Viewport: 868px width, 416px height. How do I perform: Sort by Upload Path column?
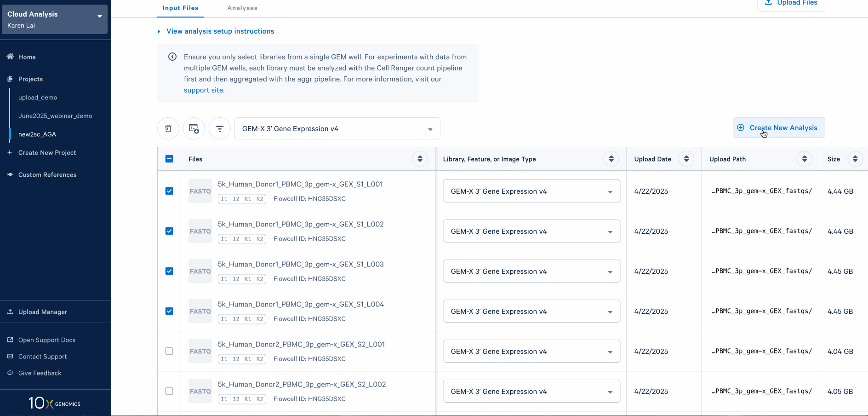(x=804, y=159)
